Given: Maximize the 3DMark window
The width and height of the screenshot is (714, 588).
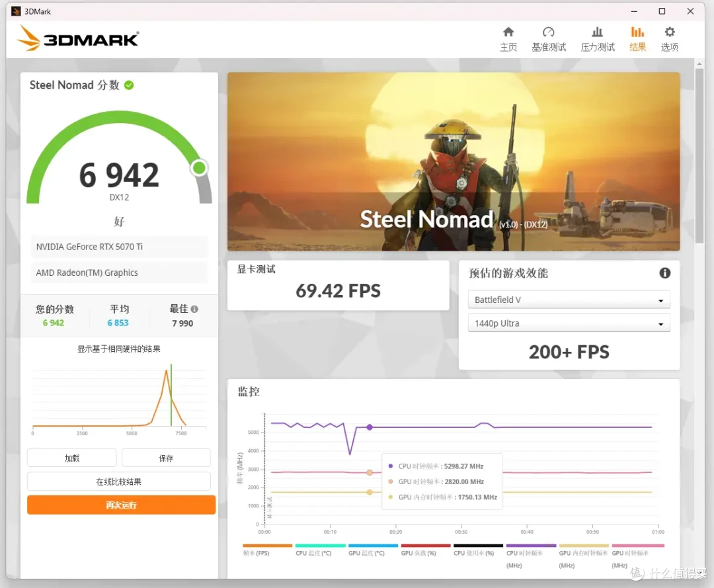Looking at the screenshot, I should (x=662, y=11).
